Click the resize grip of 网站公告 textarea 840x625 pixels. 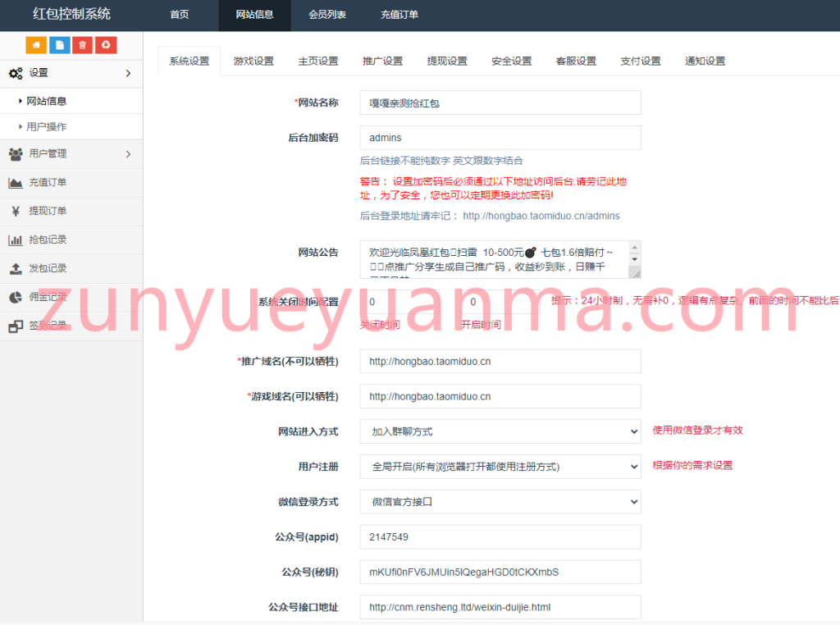637,274
